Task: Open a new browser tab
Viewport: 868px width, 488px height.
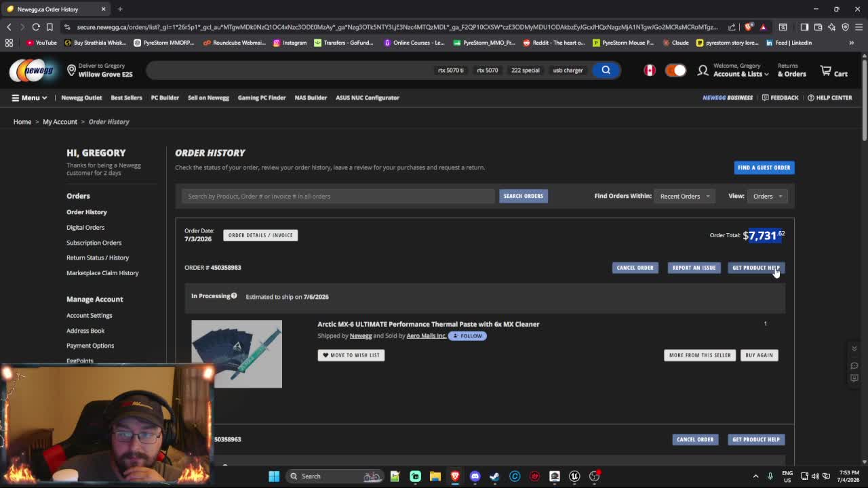Action: point(120,9)
